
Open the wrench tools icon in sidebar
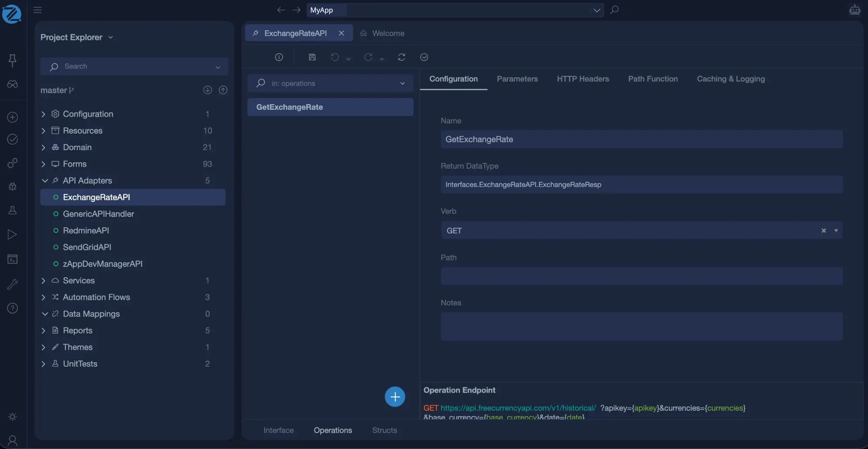(13, 284)
